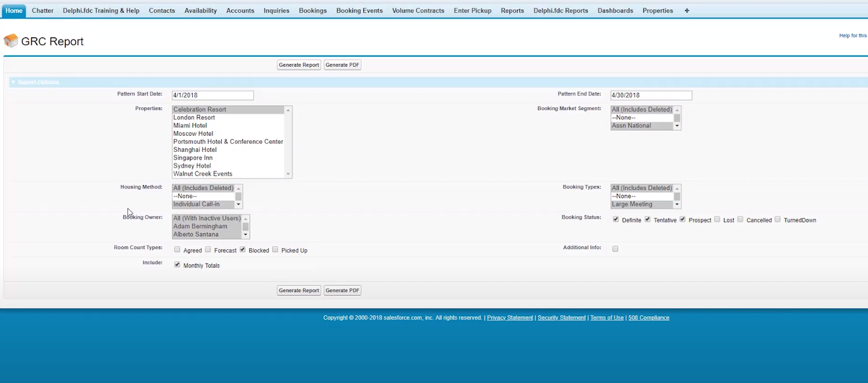This screenshot has width=868, height=383.
Task: Select --None-- in Booking Market Segment
Action: pyautogui.click(x=642, y=118)
